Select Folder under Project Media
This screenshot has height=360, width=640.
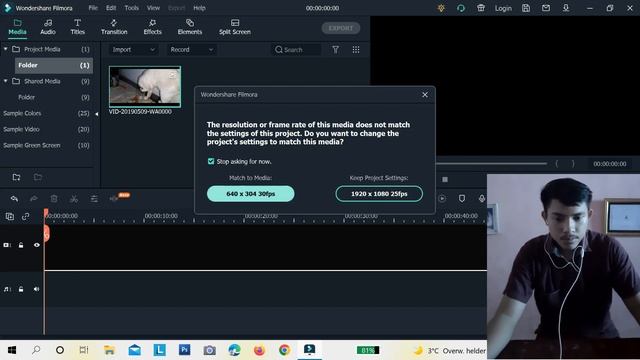53,65
